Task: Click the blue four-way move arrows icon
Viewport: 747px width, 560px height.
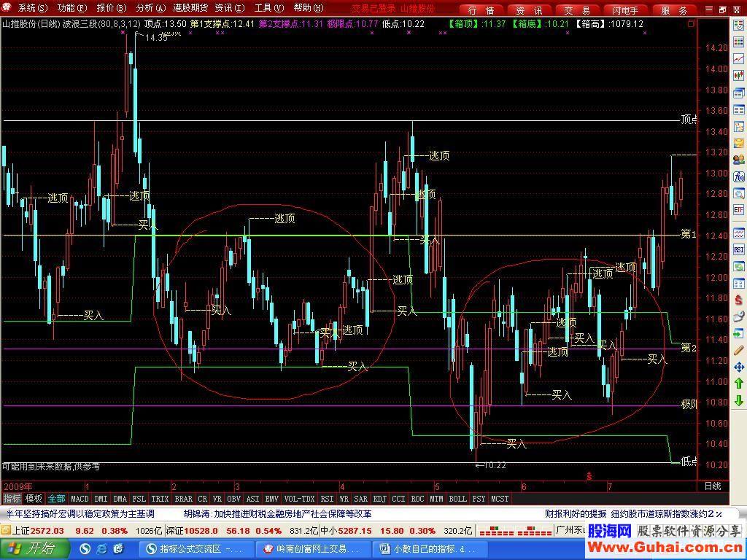Action: point(738,367)
